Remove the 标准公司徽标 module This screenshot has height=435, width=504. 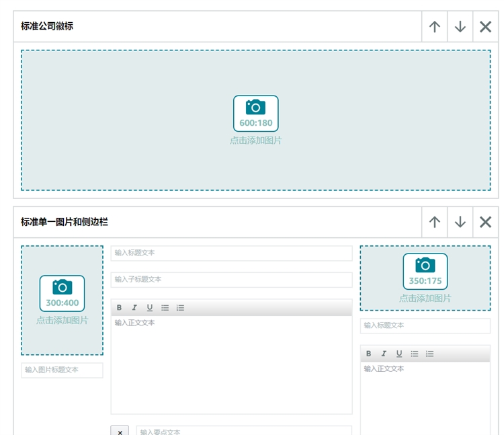[x=485, y=27]
